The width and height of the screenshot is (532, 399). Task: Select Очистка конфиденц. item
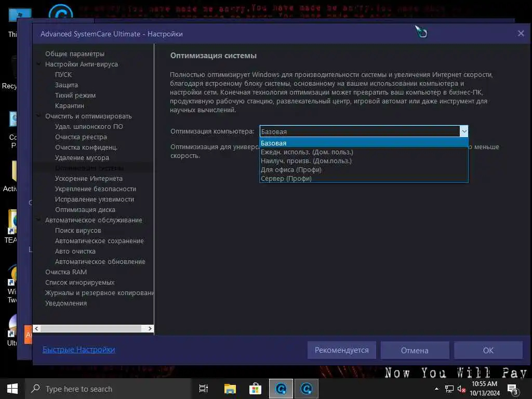tap(86, 147)
